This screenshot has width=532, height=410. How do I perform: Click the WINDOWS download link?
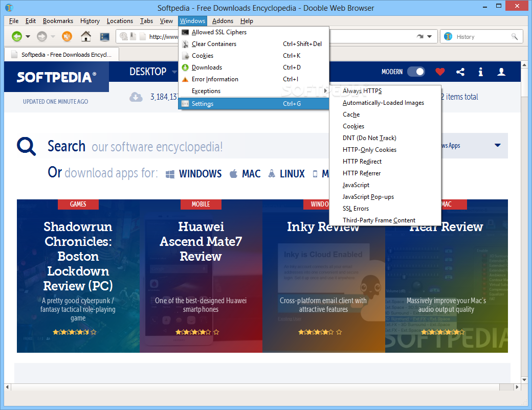pos(200,174)
